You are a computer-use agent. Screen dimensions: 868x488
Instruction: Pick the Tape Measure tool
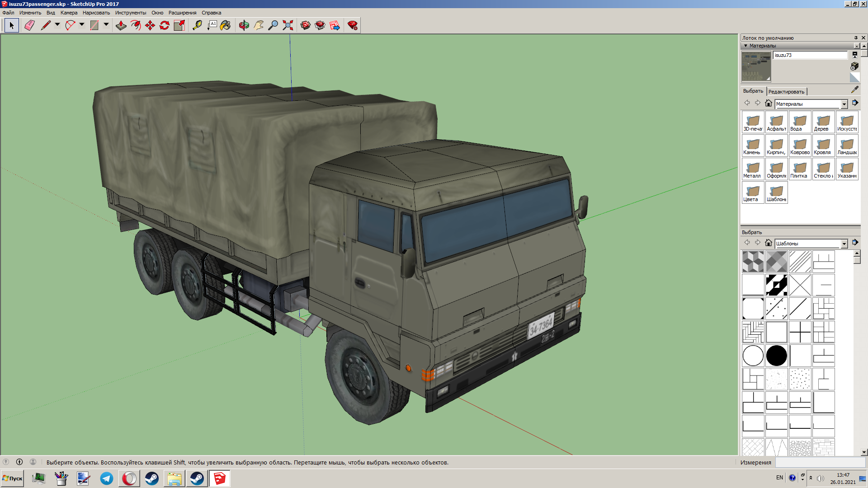coord(197,25)
